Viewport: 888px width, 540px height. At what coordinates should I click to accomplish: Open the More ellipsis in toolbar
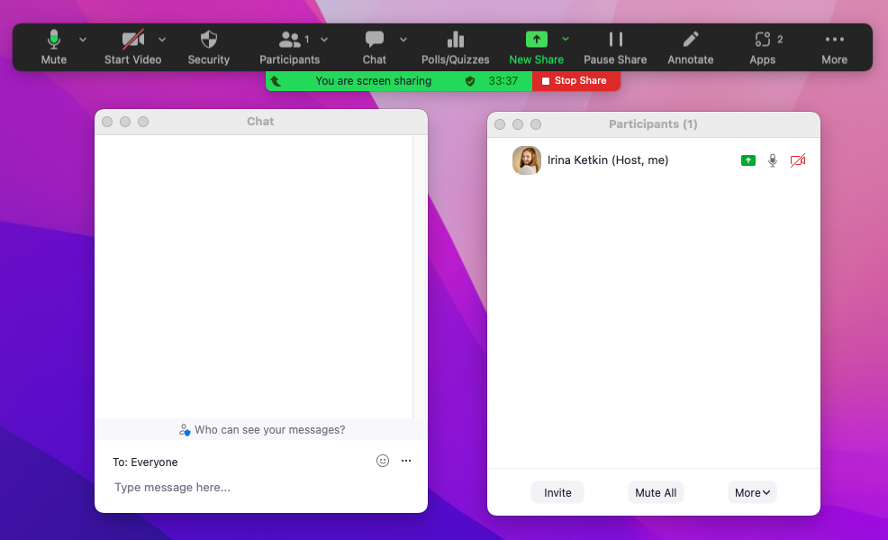834,47
